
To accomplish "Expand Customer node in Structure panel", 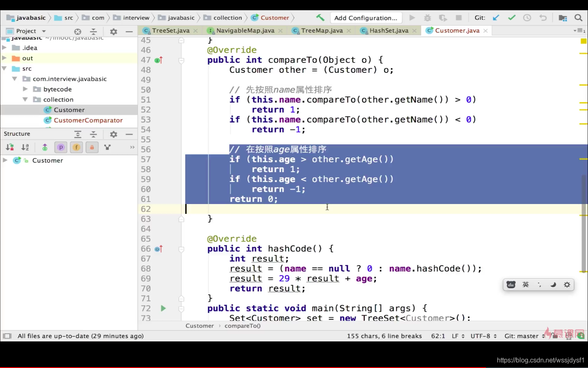I will pos(5,160).
